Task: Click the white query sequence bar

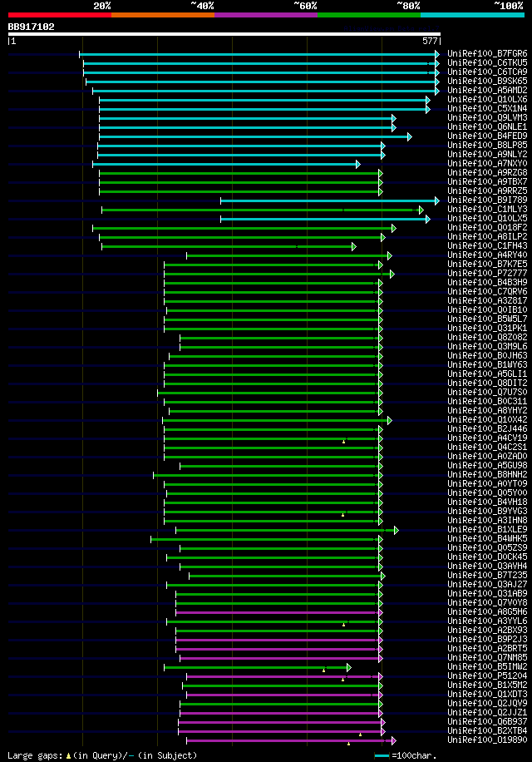Action: 224,34
